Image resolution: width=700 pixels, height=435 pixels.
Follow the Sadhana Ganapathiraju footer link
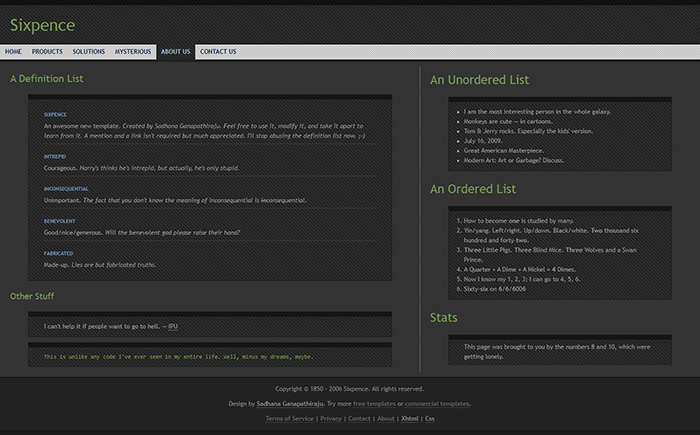click(290, 404)
